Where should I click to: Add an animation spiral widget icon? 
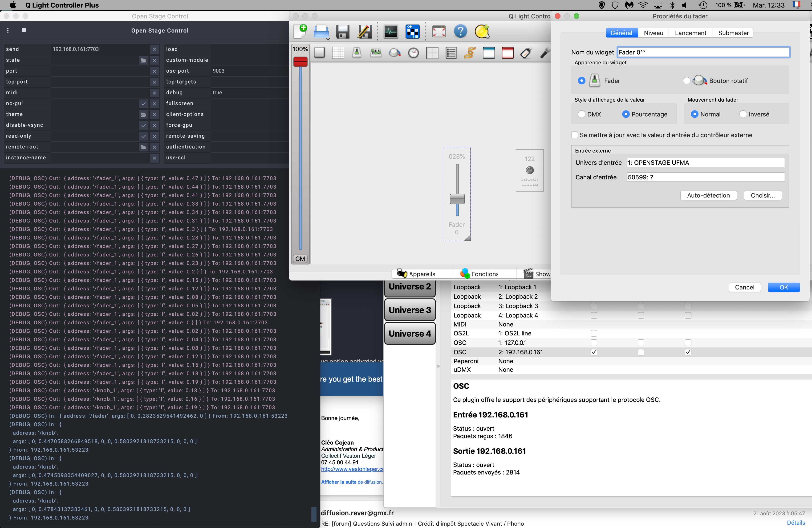click(x=470, y=53)
